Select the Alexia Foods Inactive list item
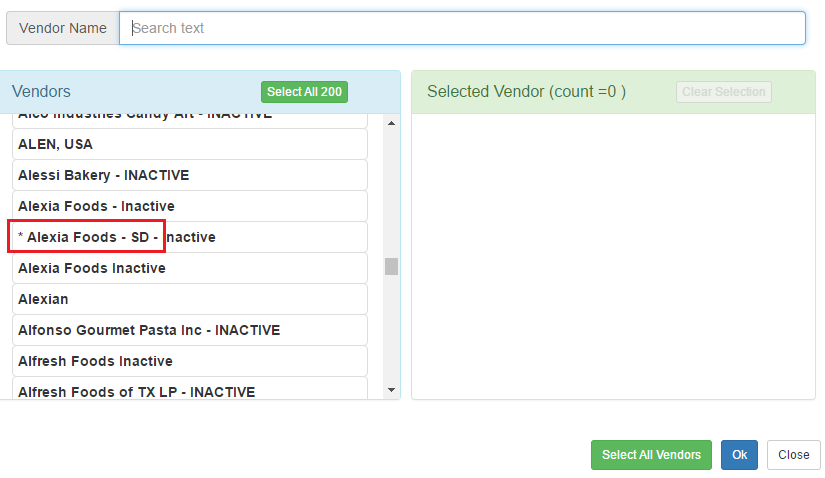The height and width of the screenshot is (478, 825). (x=190, y=268)
